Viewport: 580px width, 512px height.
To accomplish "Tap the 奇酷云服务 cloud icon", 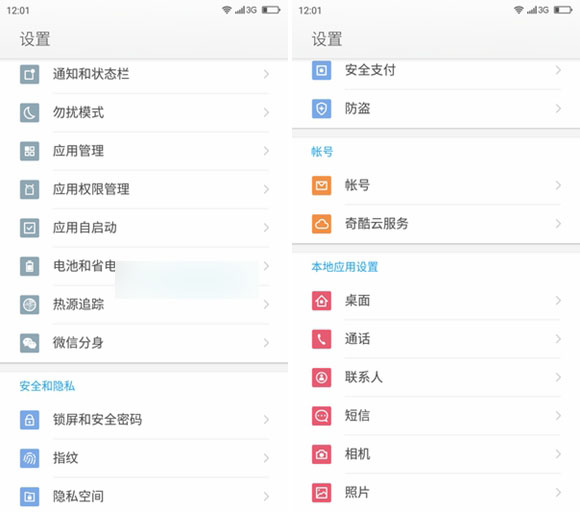I will pos(321,224).
